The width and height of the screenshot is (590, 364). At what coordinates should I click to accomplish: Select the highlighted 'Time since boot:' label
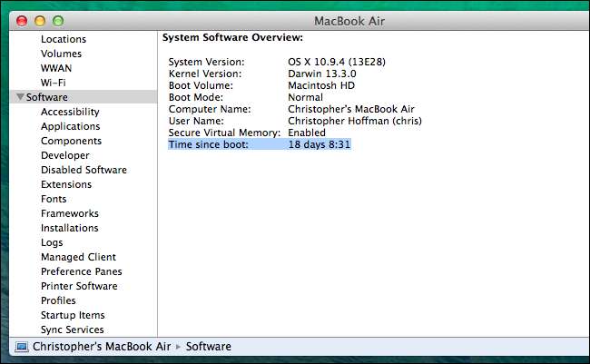[208, 144]
